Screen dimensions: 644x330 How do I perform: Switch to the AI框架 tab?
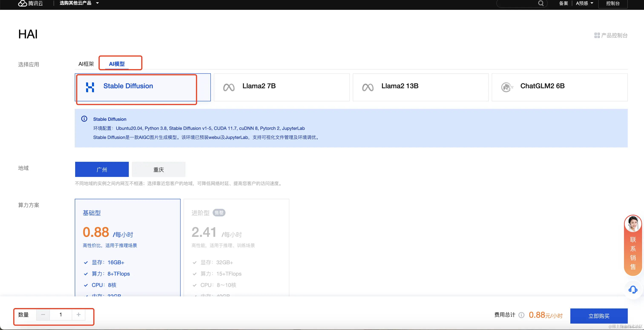pos(86,64)
